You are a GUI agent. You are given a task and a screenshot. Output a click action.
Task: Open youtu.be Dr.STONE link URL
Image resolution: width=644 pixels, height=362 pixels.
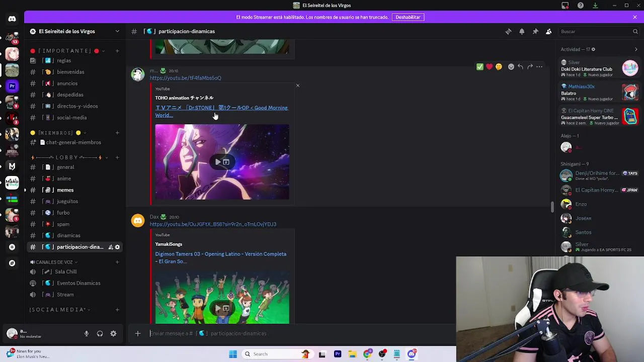[185, 78]
